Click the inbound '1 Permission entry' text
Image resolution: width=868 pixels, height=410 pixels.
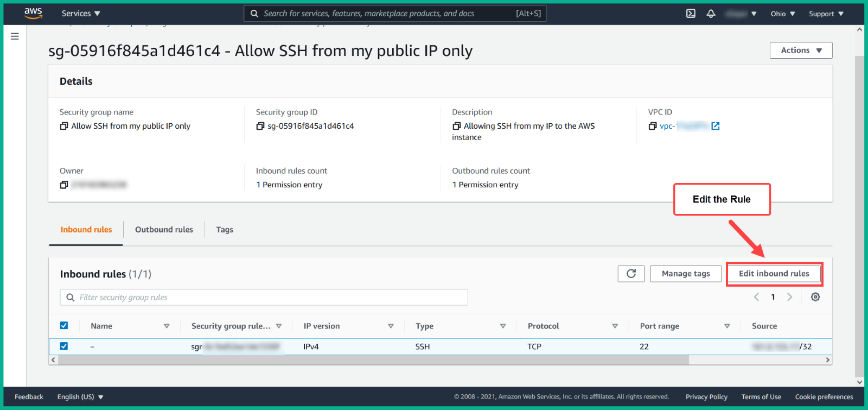(289, 185)
